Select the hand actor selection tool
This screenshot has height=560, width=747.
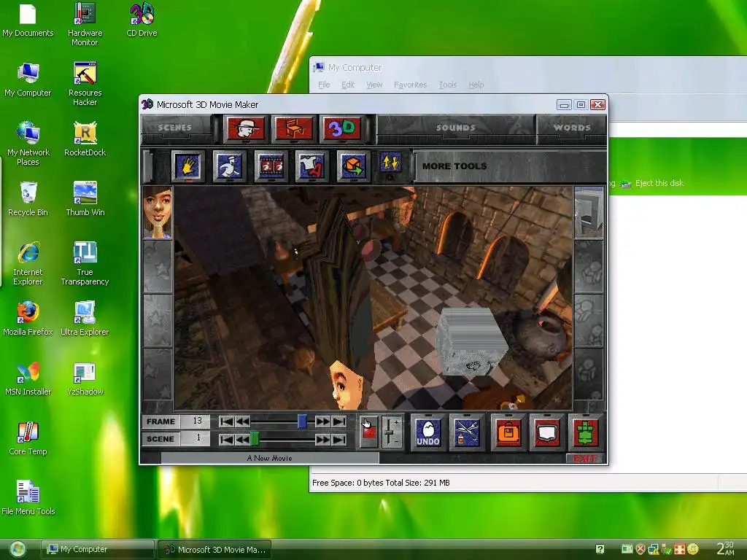(x=187, y=166)
